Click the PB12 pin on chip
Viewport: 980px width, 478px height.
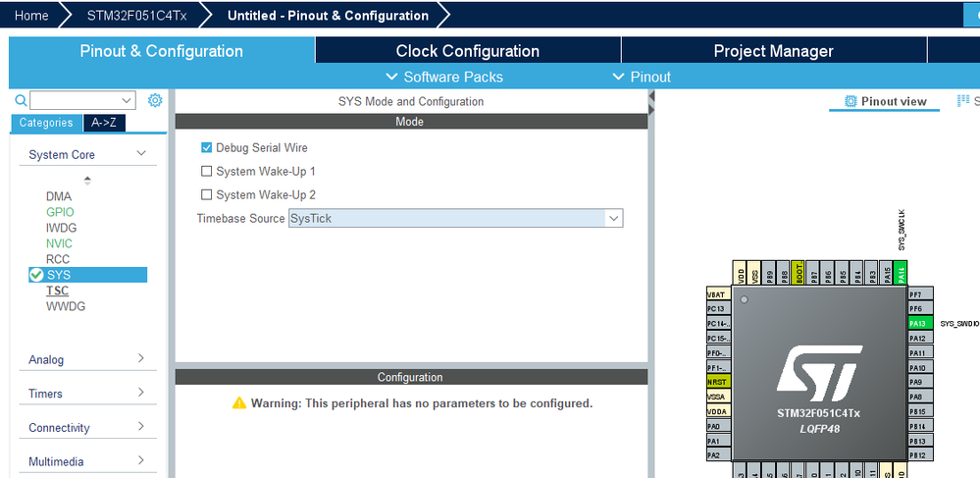coord(920,454)
